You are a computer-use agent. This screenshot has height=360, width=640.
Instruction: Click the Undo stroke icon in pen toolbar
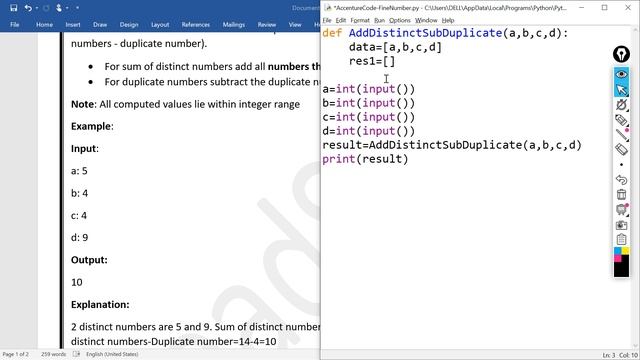621,180
